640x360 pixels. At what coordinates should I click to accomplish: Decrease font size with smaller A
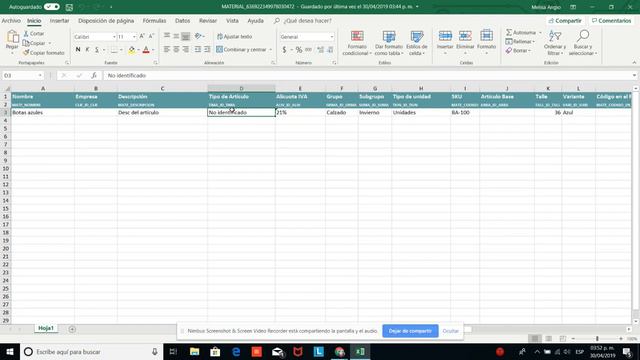coord(151,36)
